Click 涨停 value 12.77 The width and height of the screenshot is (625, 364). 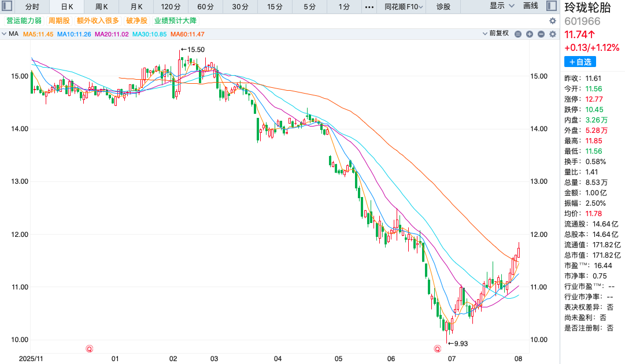pos(594,99)
